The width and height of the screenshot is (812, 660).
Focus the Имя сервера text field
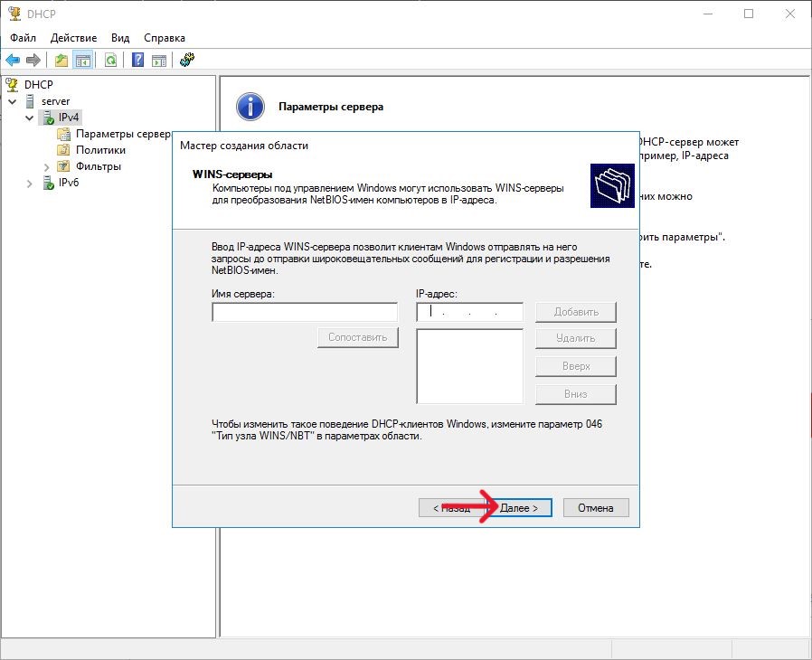305,313
